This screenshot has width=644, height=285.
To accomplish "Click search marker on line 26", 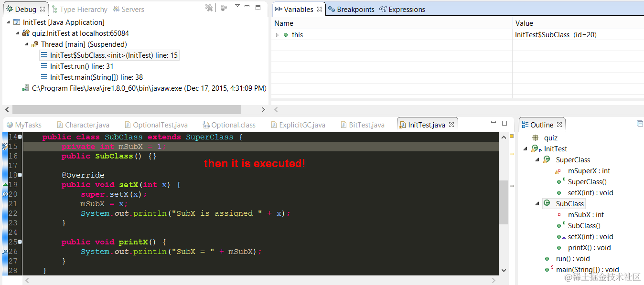I will click(5, 252).
